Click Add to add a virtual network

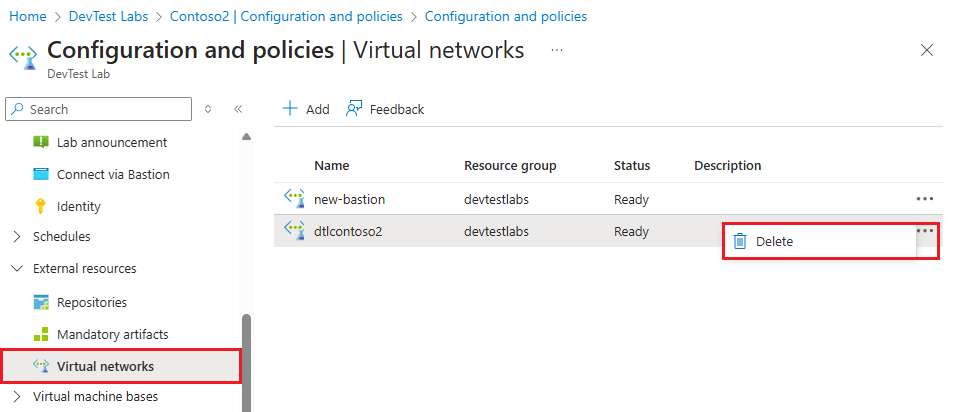click(306, 109)
